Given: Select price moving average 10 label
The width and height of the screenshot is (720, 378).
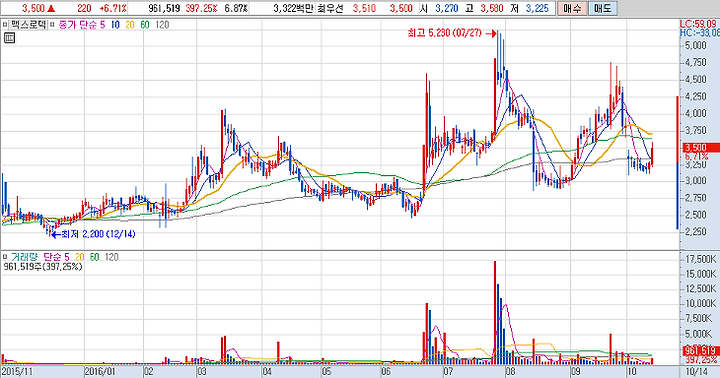Looking at the screenshot, I should 115,25.
